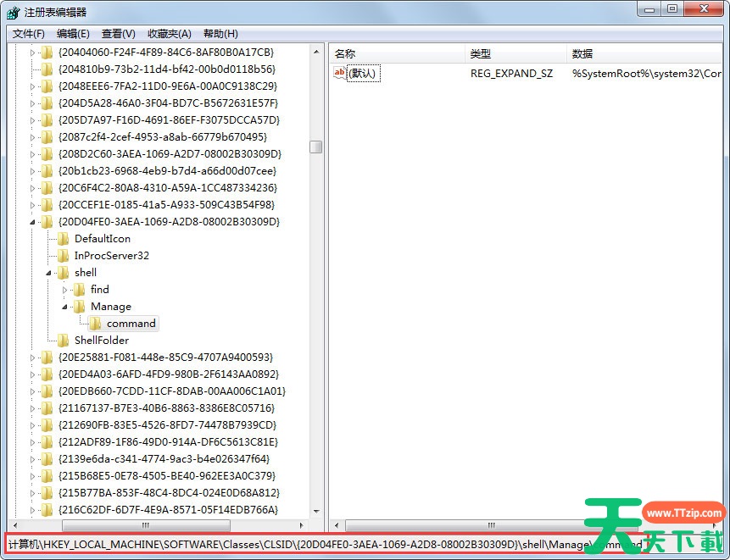Open the 查看(V) menu
Viewport: 730px width, 560px height.
point(118,34)
